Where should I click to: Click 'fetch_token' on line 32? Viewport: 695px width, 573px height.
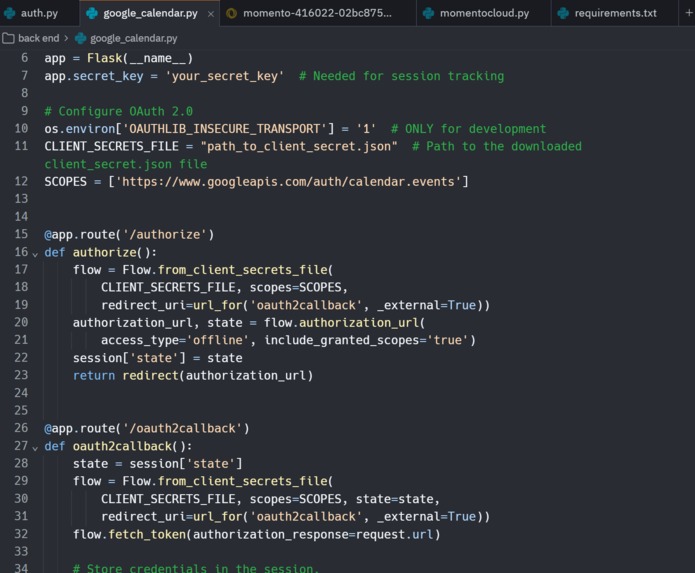coord(147,534)
